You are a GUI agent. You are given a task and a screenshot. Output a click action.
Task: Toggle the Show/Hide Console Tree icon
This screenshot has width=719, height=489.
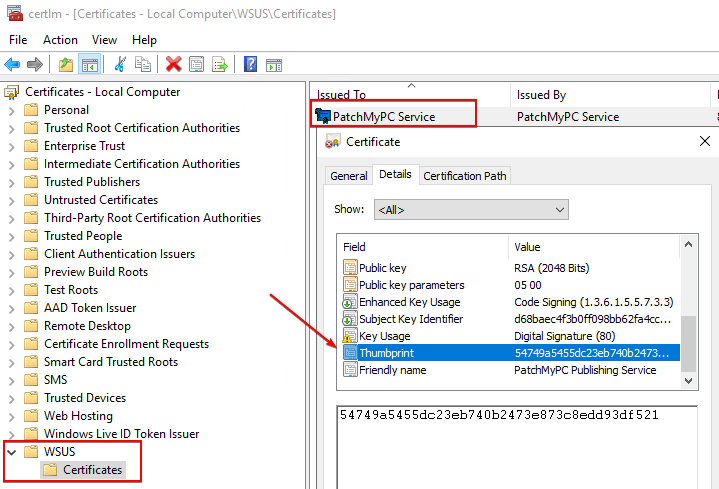[x=90, y=65]
